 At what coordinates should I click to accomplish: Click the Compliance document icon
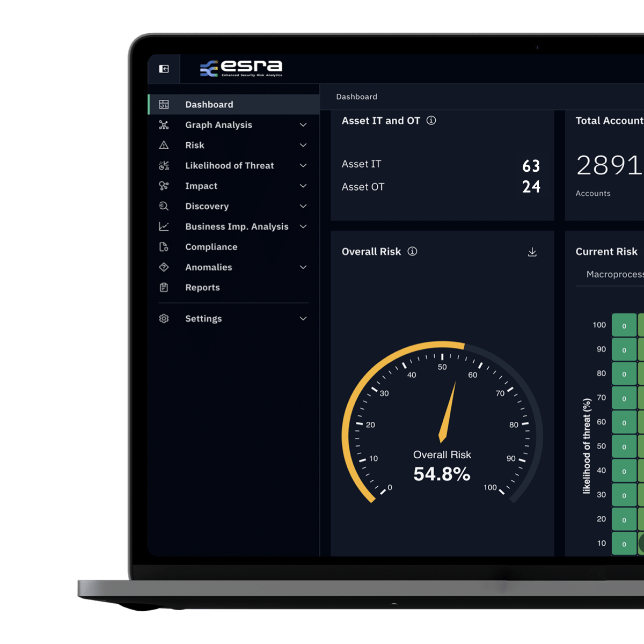(164, 247)
